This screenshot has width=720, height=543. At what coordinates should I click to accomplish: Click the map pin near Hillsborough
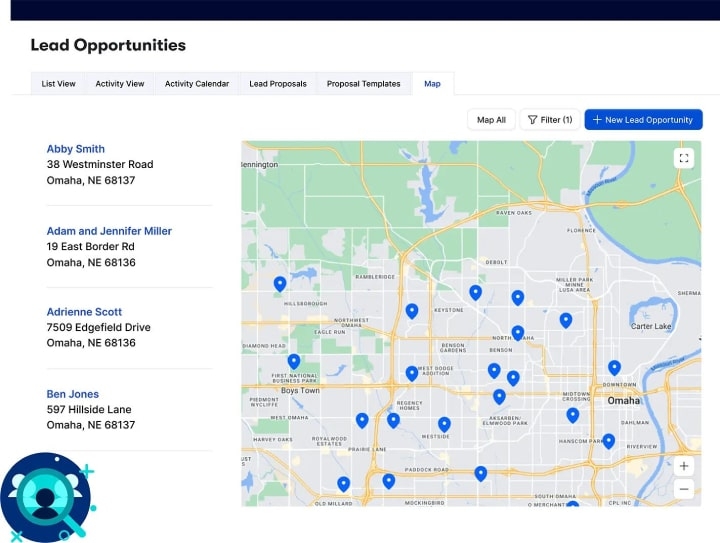coord(280,283)
